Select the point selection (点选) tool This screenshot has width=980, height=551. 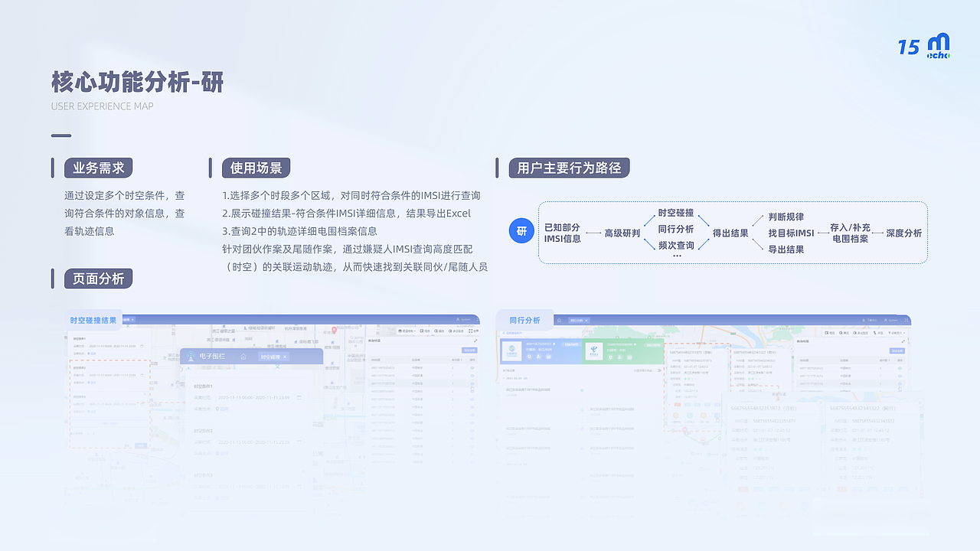click(876, 332)
